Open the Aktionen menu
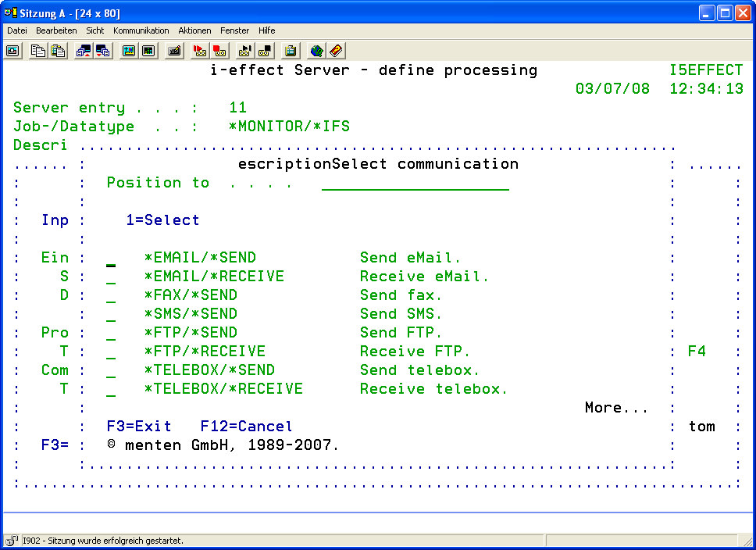Screen dimensions: 756x550 click(x=194, y=30)
